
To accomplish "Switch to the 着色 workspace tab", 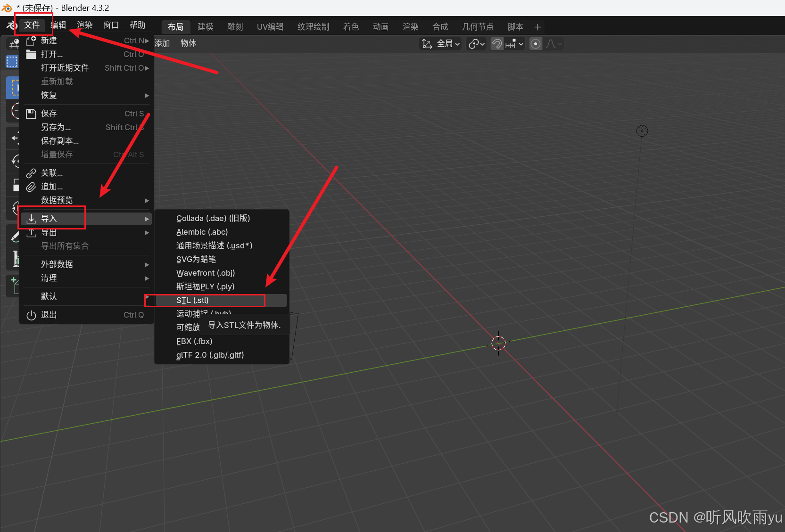I will click(351, 27).
